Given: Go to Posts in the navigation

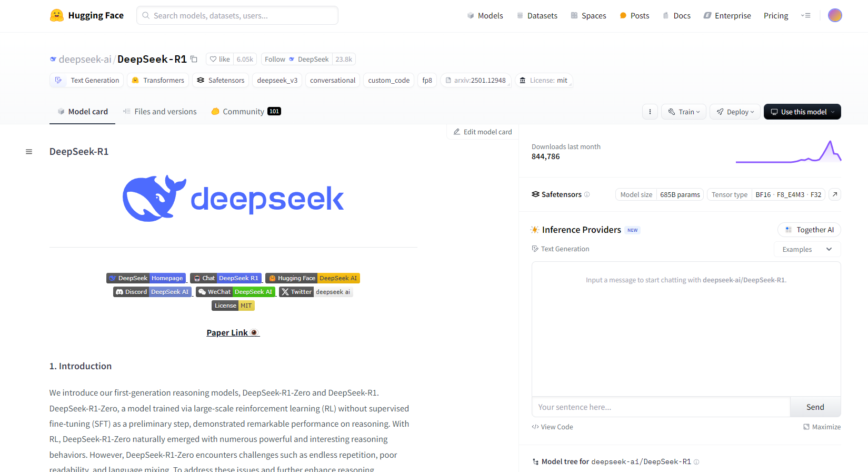Looking at the screenshot, I should [x=634, y=16].
